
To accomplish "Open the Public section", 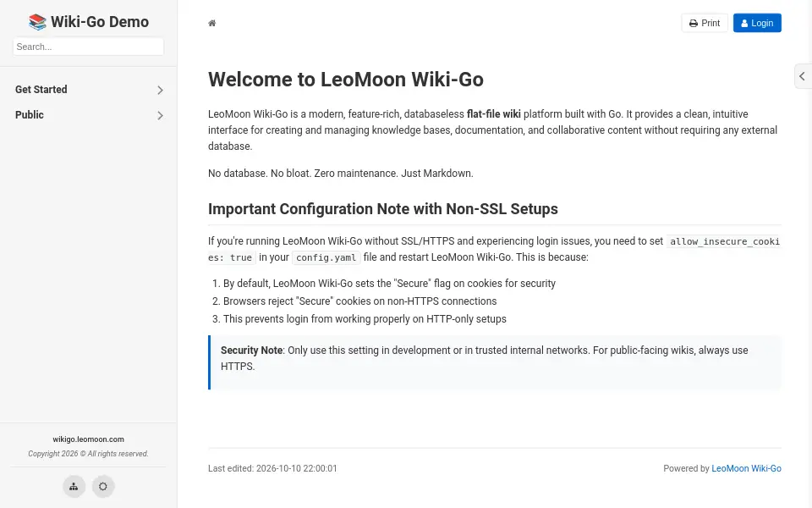I will tap(30, 114).
